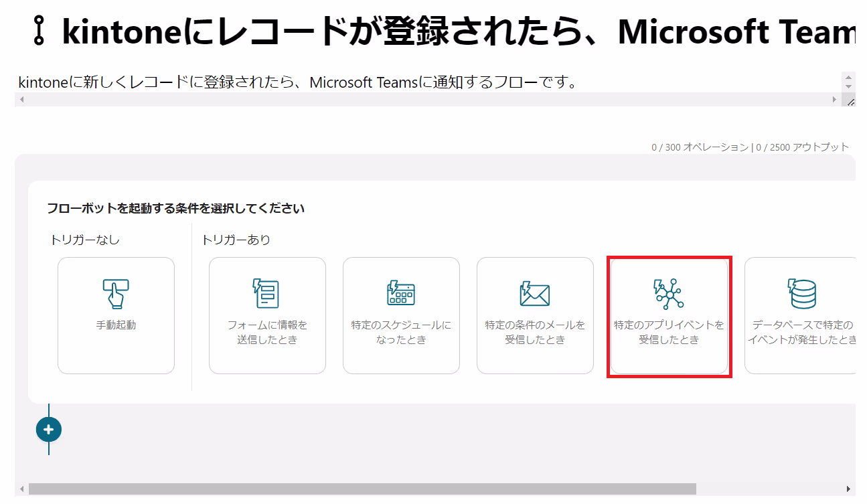Click description scroll down arrow

tap(849, 87)
